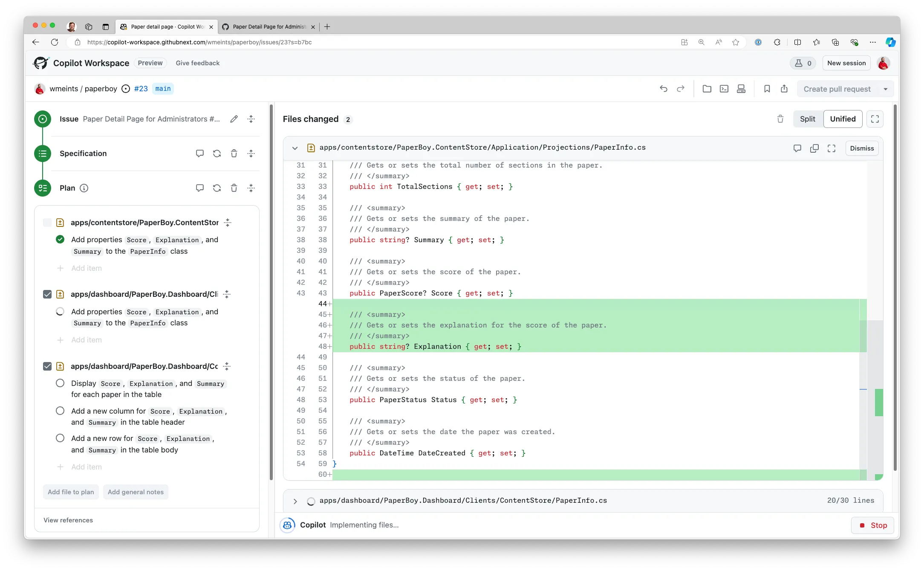Open the terminal icon in toolbar
Viewport: 924px width, 571px height.
pos(724,89)
